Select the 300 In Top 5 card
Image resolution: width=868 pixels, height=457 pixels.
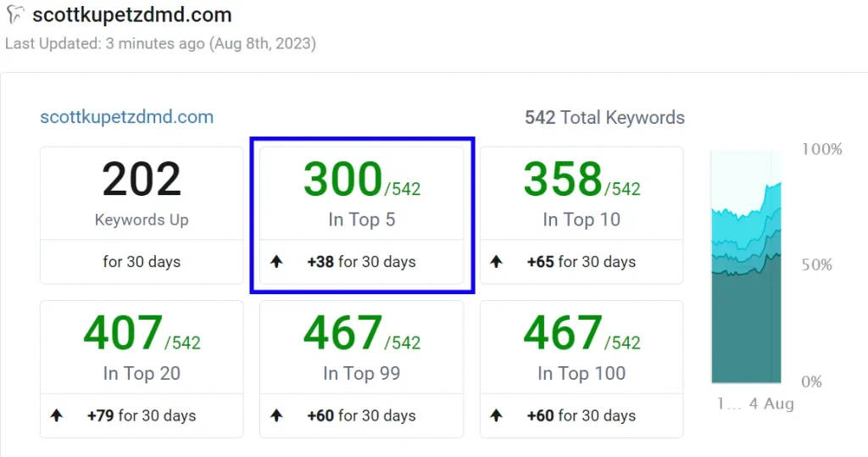click(361, 215)
